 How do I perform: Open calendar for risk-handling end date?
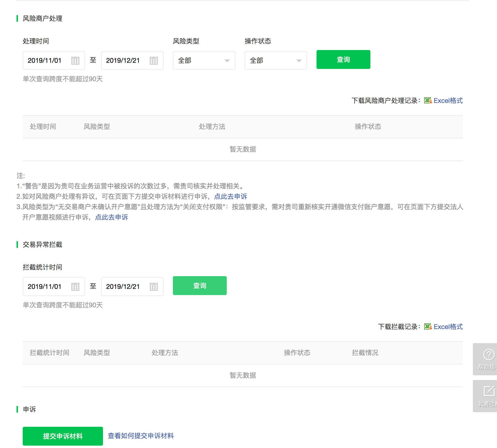(154, 60)
